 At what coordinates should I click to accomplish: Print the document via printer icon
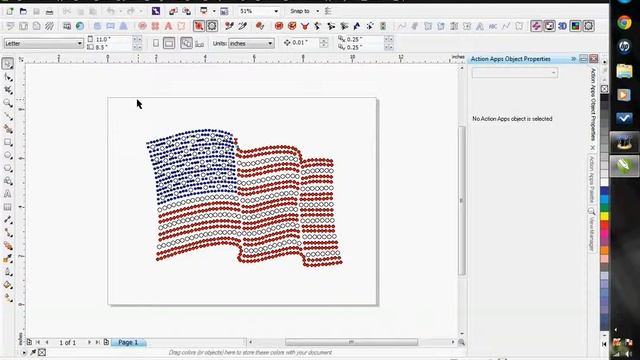[49, 11]
